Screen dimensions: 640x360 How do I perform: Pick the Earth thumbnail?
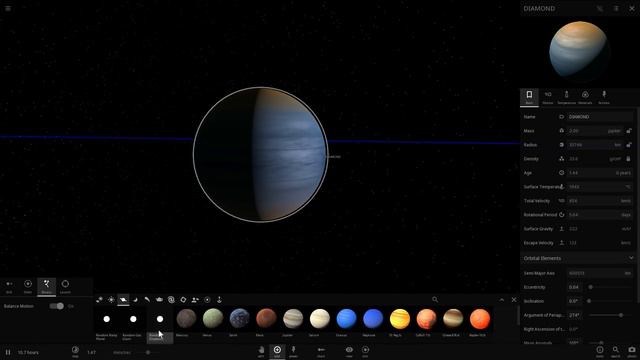pyautogui.click(x=240, y=319)
